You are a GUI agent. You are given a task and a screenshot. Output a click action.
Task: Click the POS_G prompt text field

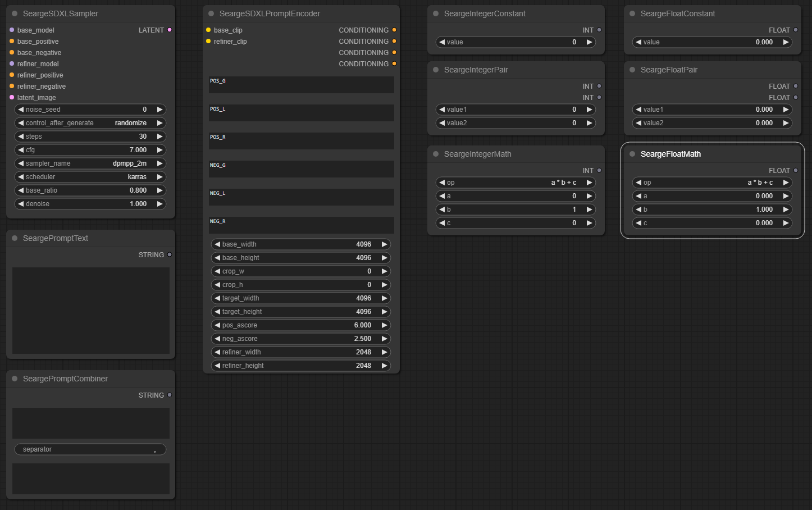pos(301,85)
